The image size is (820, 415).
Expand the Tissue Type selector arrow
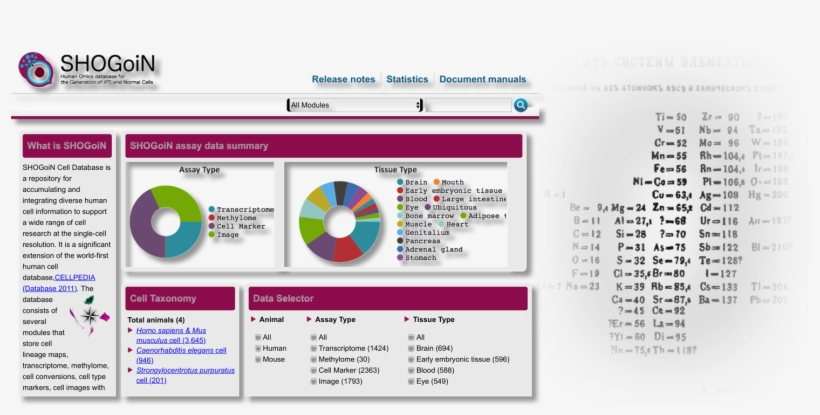click(407, 319)
